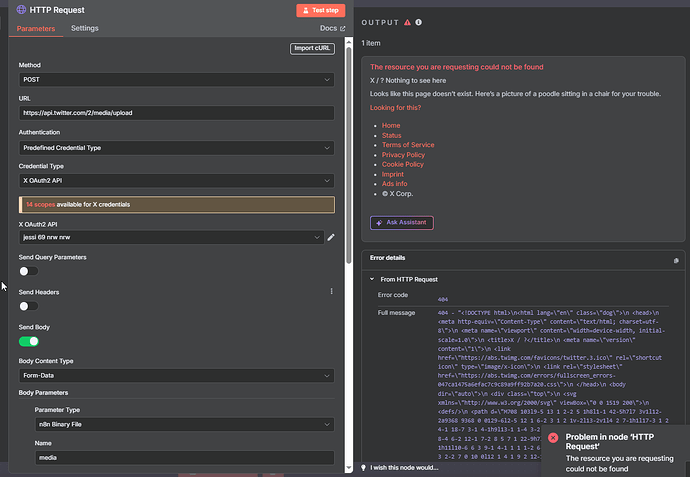This screenshot has height=477, width=690.
Task: Open the Docs external link
Action: (332, 28)
